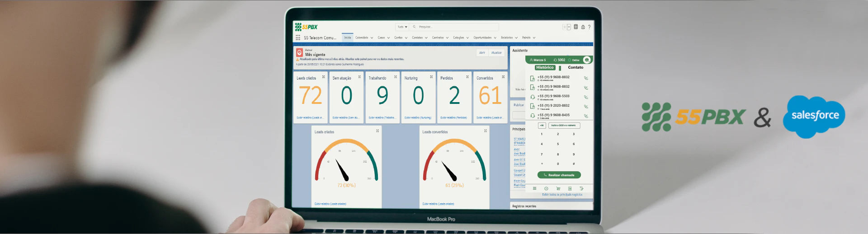This screenshot has height=234, width=868.
Task: Expand the Nurturing card
Action: (431, 77)
